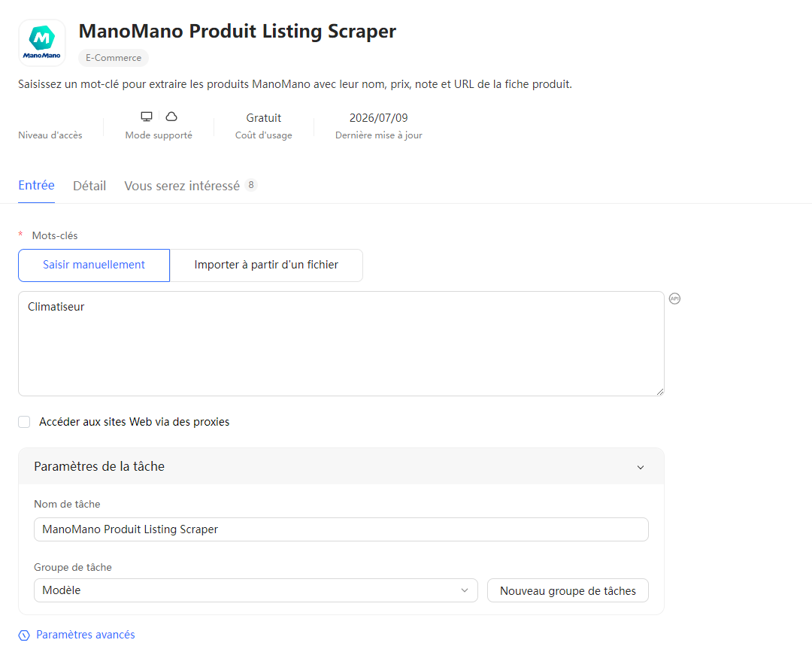Click the Niveau d'accès label
This screenshot has height=652, width=812.
pos(50,135)
